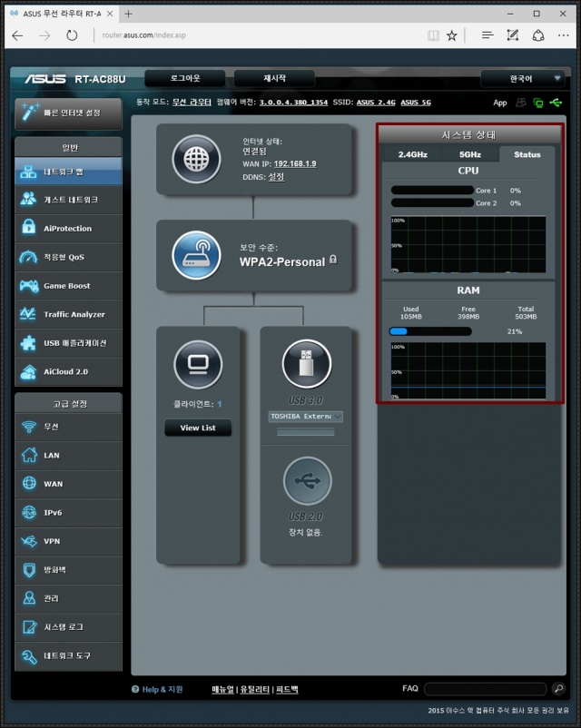
Task: Click the internet globe icon in network map
Action: [x=196, y=159]
